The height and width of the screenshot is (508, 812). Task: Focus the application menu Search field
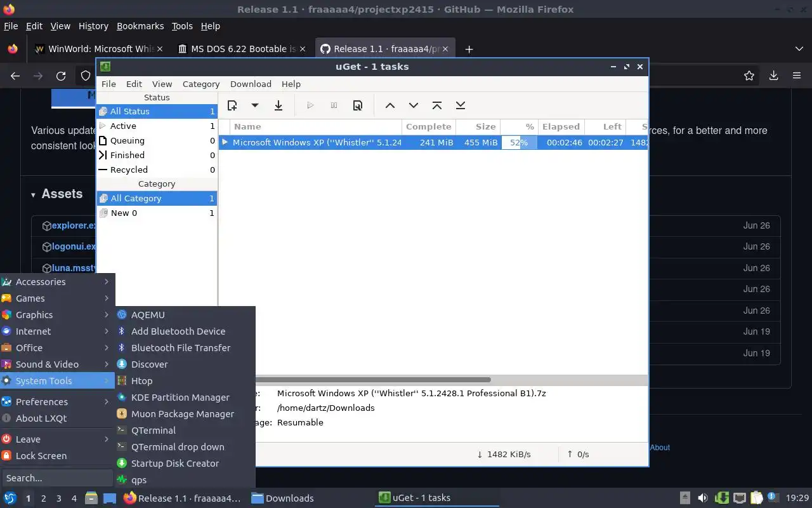tap(57, 478)
